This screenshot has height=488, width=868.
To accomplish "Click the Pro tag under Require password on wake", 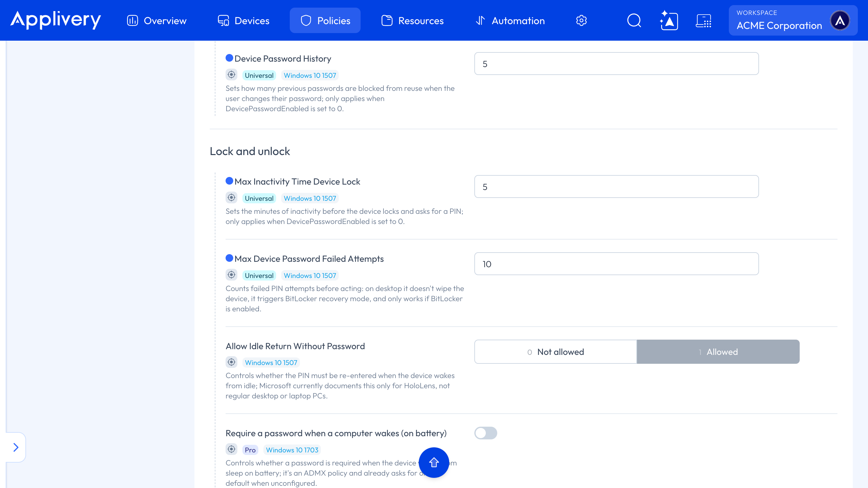I will pyautogui.click(x=250, y=450).
